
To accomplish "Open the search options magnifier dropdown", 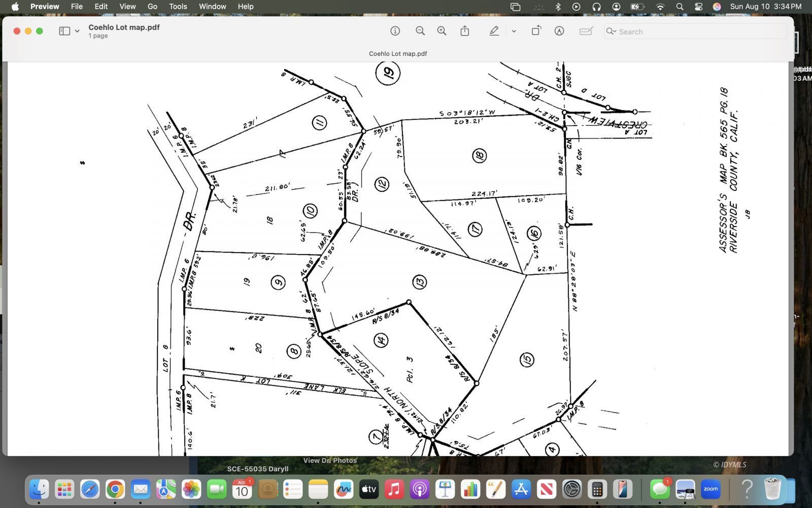I will pyautogui.click(x=611, y=31).
